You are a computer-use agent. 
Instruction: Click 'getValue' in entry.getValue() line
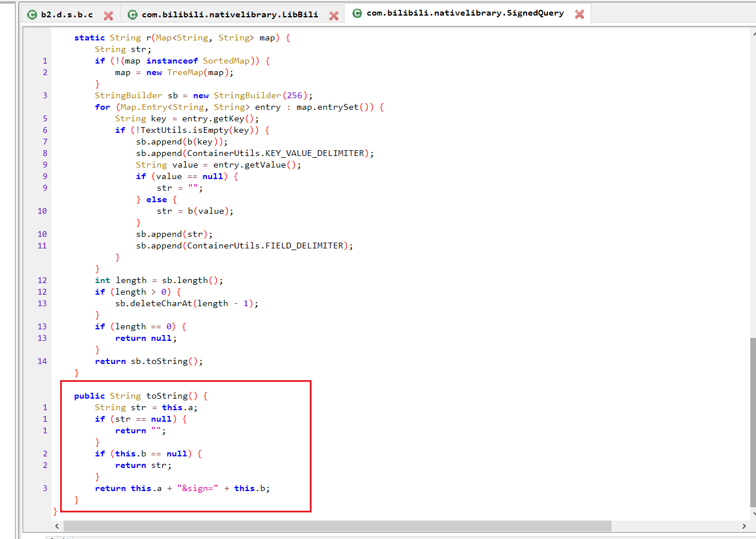265,165
